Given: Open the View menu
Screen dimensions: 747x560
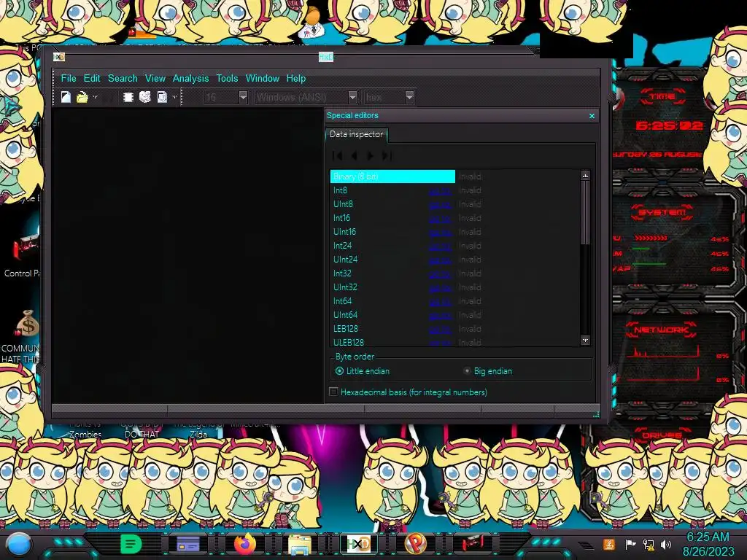Looking at the screenshot, I should (x=155, y=78).
